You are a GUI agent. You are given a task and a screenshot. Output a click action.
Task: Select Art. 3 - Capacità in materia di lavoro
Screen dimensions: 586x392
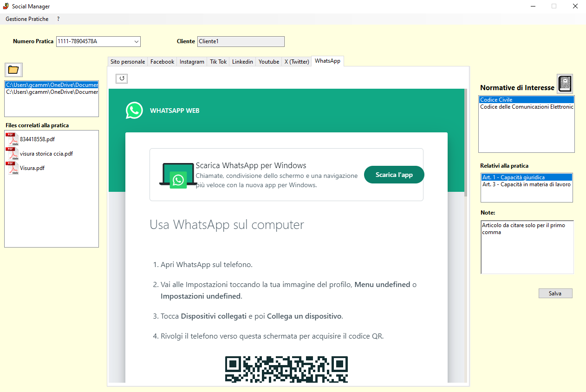(x=527, y=184)
